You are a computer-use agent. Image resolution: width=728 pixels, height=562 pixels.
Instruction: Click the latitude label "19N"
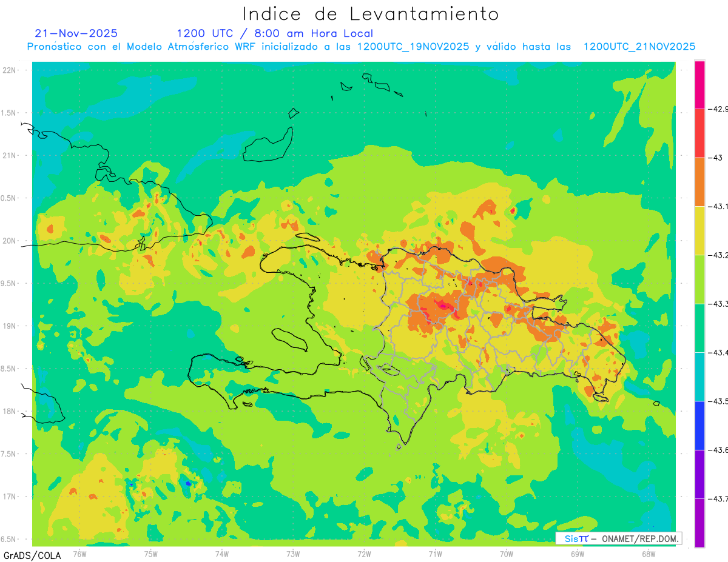(10, 326)
